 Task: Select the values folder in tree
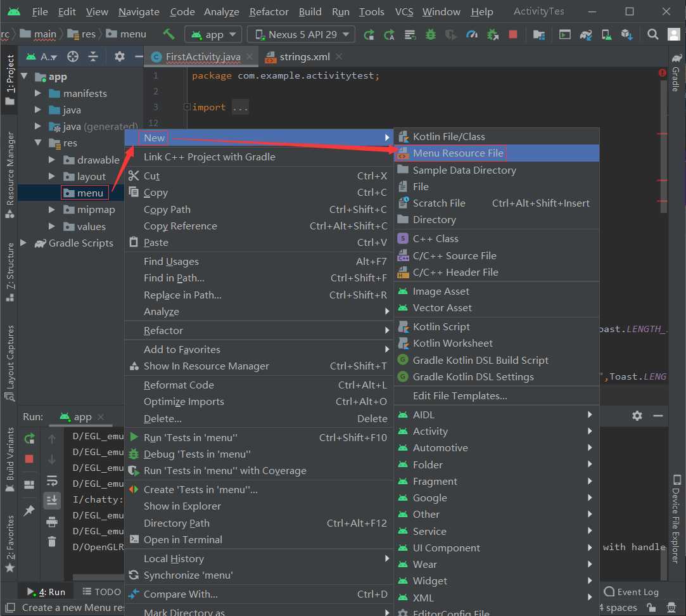[91, 226]
